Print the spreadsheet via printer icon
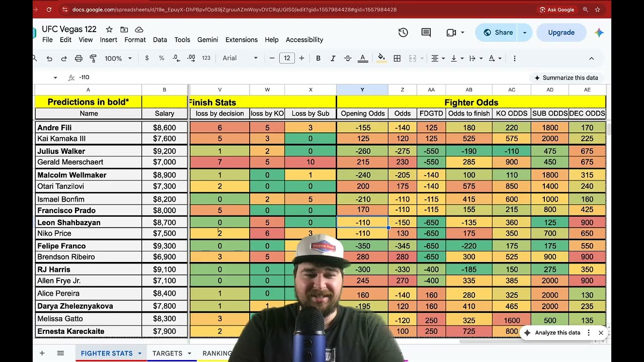The height and width of the screenshot is (362, 644). click(x=78, y=58)
